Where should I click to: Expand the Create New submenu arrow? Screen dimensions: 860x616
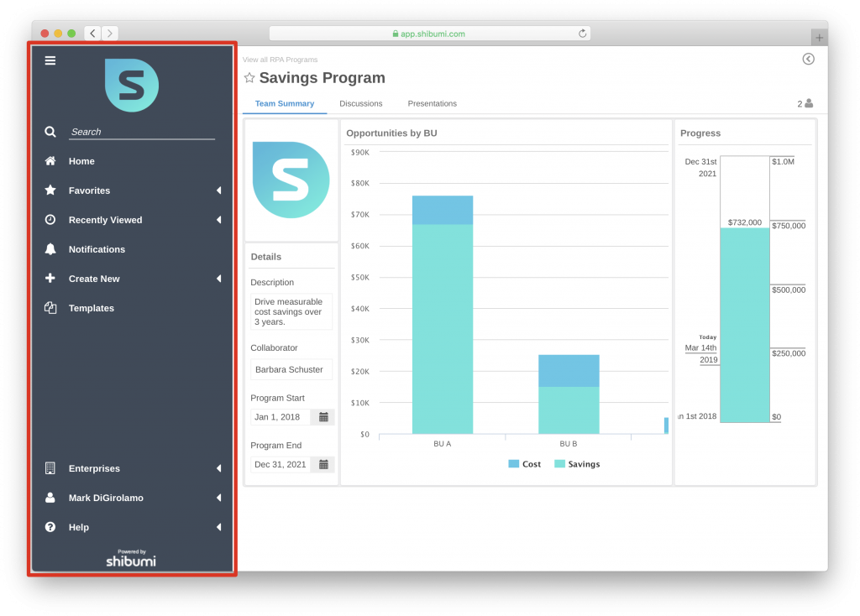218,279
